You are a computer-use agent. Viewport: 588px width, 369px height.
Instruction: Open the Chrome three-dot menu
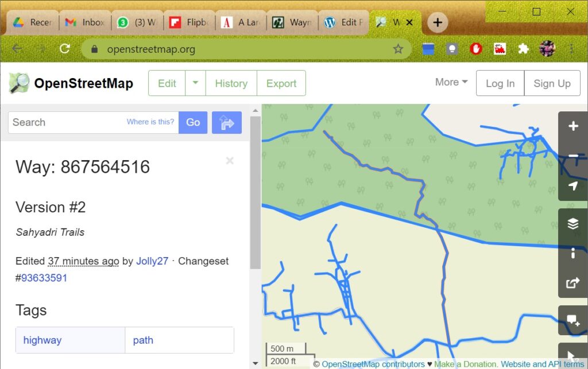(571, 49)
